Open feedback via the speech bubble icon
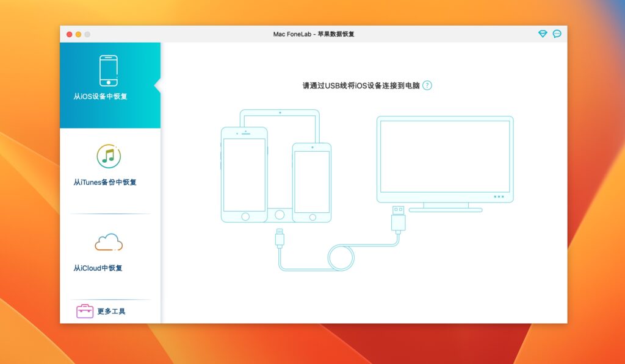This screenshot has height=364, width=625. [557, 34]
